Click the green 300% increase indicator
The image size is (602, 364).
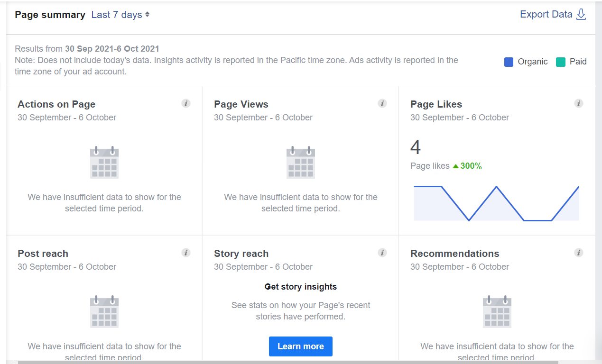(467, 166)
